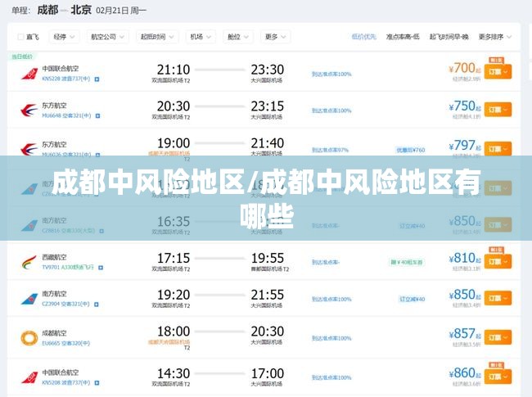Open info icon beside flight MU6648

[x=97, y=116]
